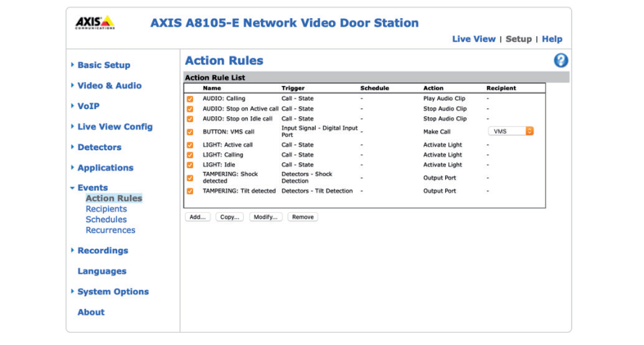Click the 'Play Audio Clip' action cell

444,98
